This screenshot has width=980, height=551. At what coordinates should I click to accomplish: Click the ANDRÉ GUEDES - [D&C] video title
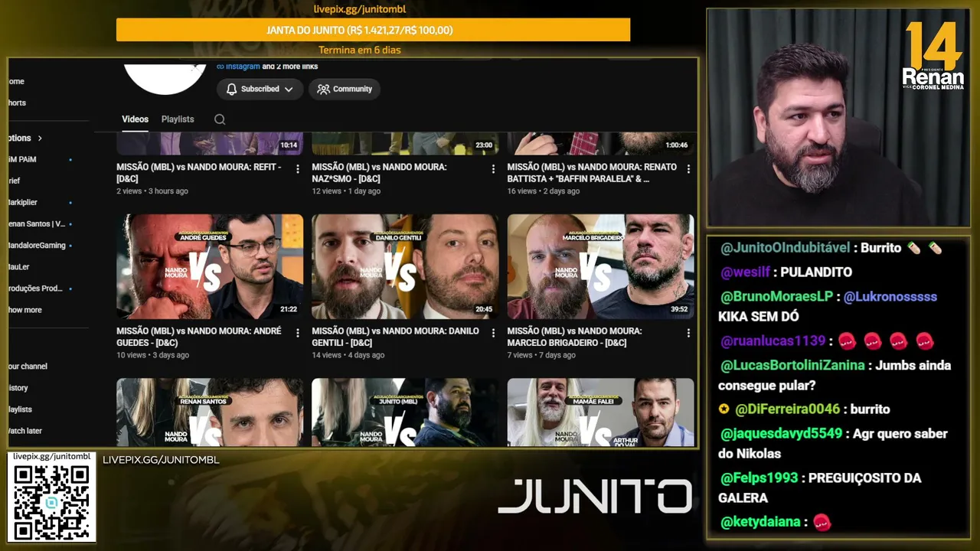tap(199, 337)
